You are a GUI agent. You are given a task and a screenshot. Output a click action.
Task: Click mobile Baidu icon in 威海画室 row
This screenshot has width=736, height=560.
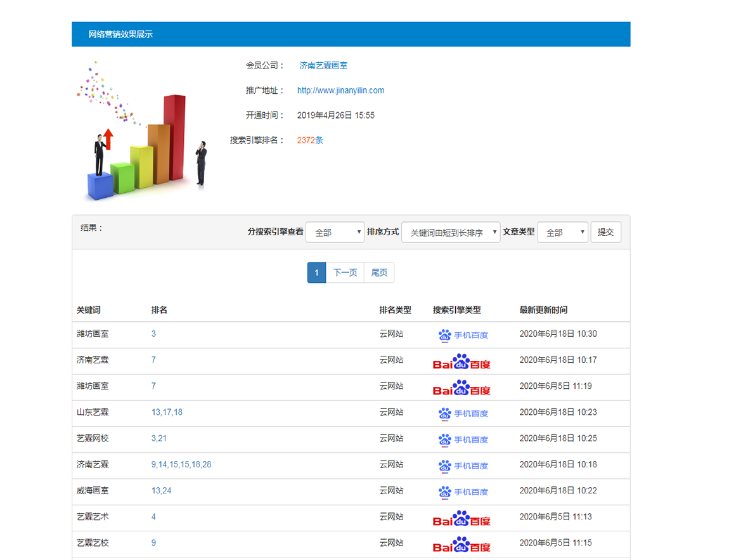[x=463, y=492]
